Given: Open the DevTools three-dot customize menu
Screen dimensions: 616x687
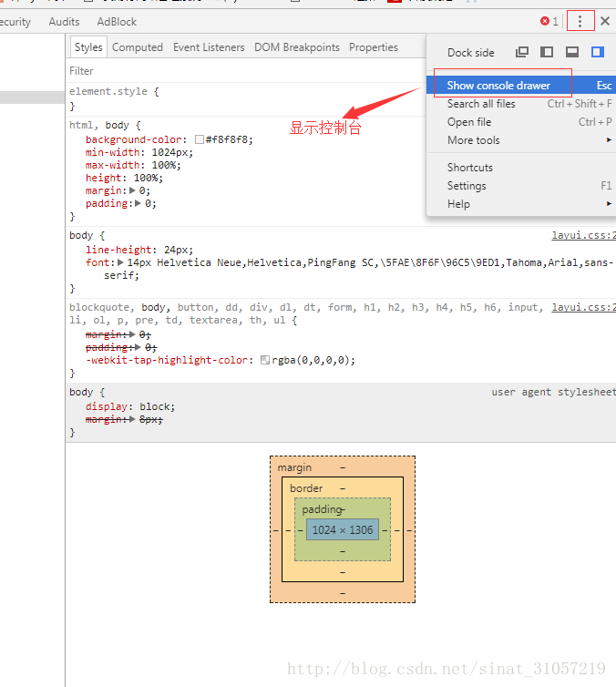Looking at the screenshot, I should click(x=580, y=21).
